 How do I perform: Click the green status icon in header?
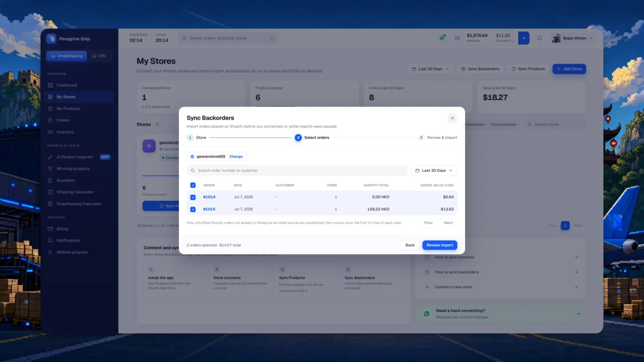[x=442, y=38]
